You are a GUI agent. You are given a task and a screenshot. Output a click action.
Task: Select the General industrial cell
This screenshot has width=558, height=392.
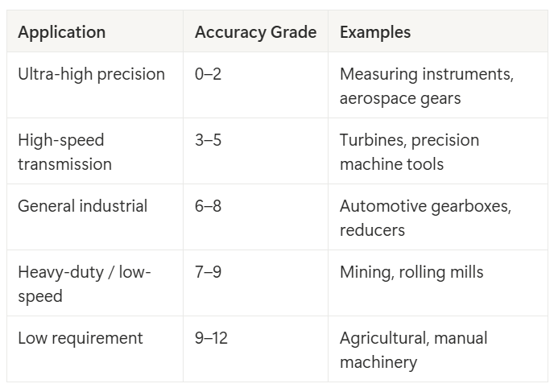point(83,206)
